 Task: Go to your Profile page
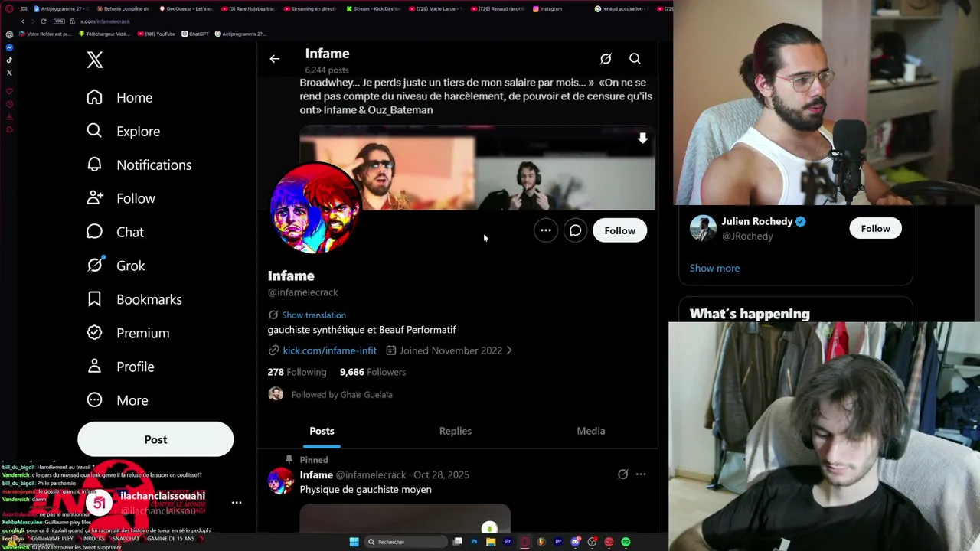coord(120,367)
